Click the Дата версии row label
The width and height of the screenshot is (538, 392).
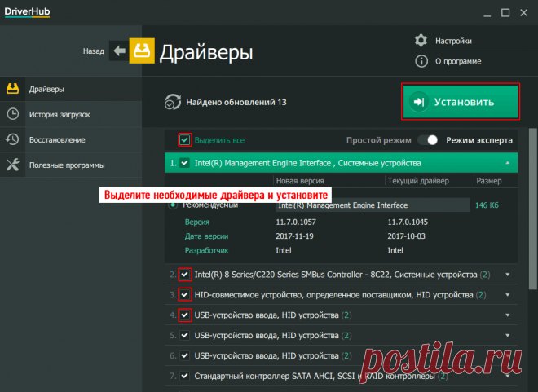(x=206, y=236)
